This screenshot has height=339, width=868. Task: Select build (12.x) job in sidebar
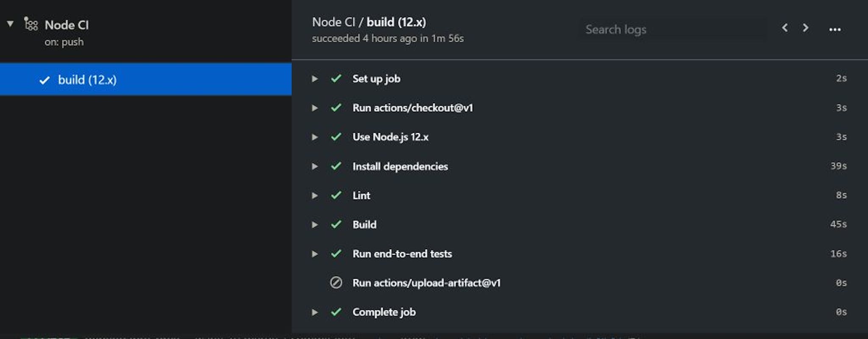(146, 79)
